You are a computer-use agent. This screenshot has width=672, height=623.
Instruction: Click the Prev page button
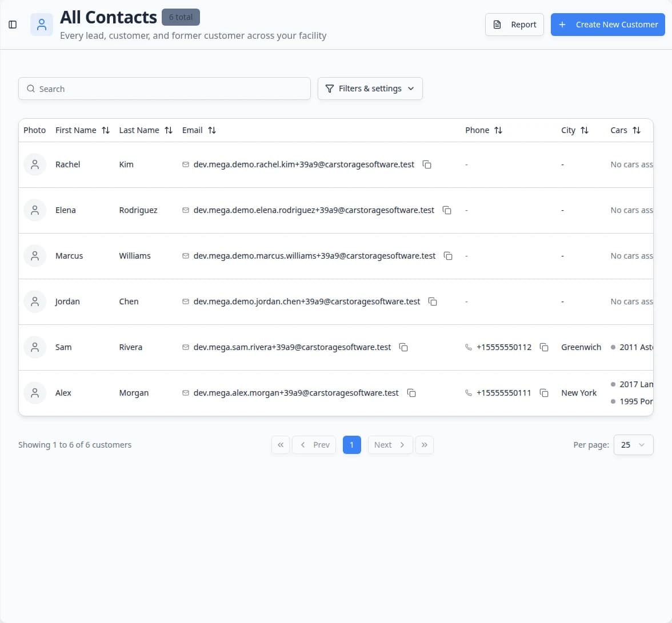(x=314, y=445)
